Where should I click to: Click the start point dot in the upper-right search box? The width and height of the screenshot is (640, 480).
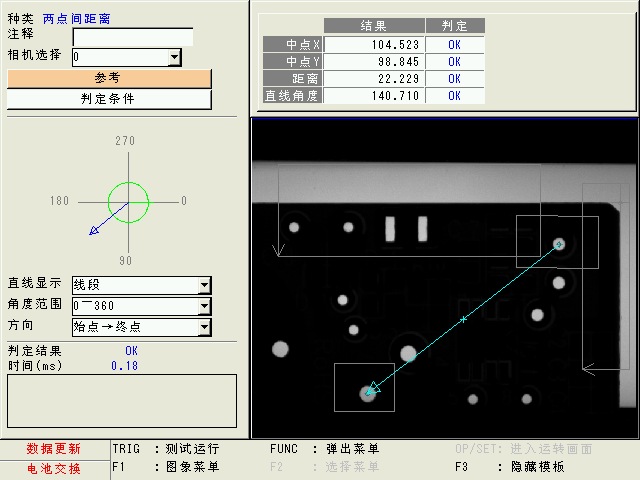click(x=559, y=243)
